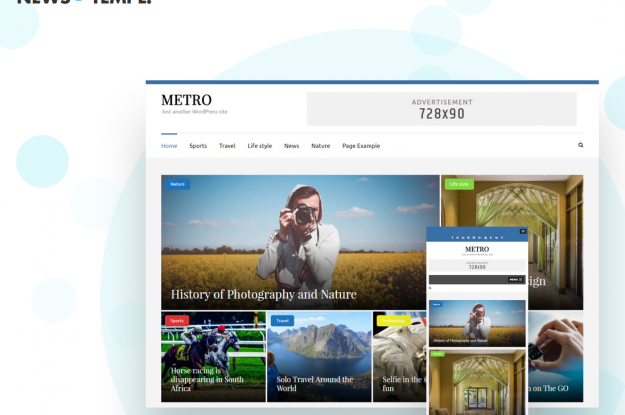
Task: Go to the Home menu item
Action: click(x=169, y=146)
